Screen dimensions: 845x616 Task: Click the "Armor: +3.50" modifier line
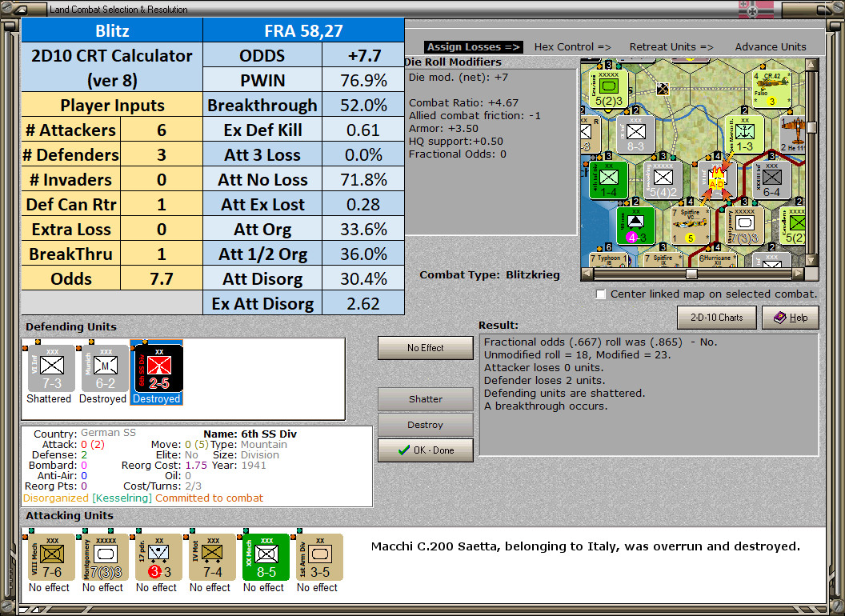[443, 128]
